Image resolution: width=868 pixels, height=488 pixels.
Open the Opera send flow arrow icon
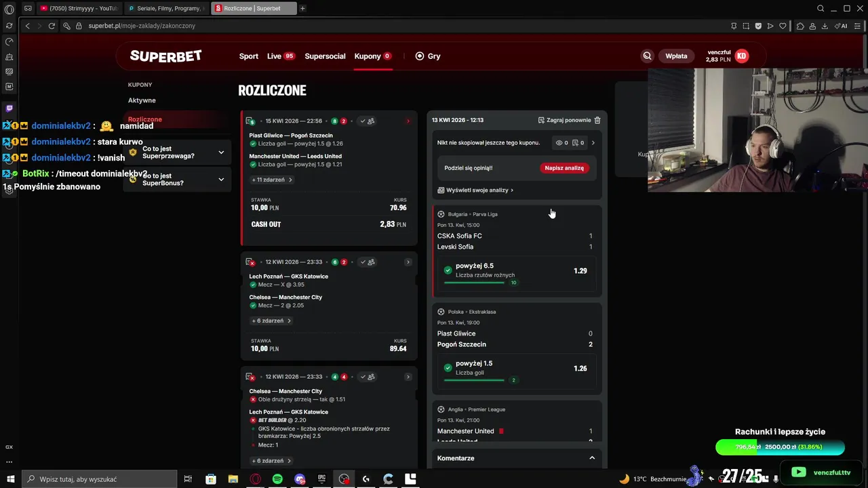770,26
